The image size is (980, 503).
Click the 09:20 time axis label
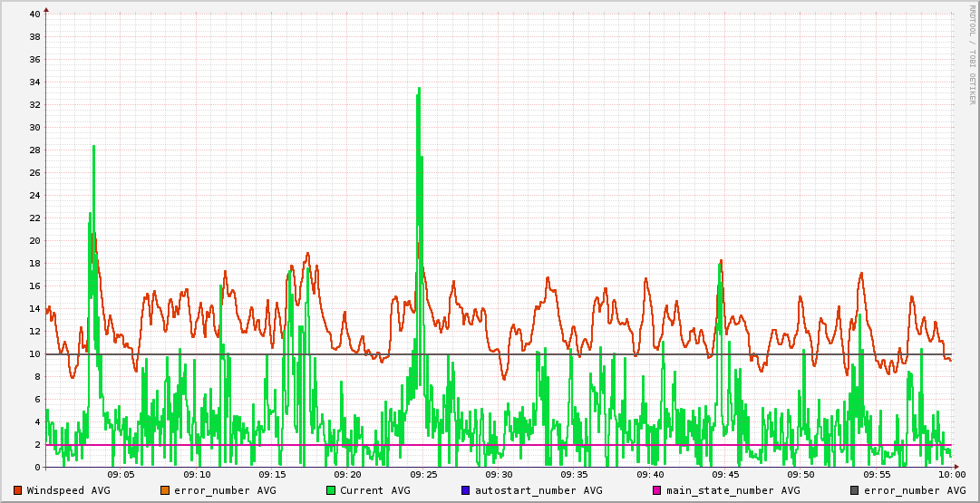tap(348, 476)
